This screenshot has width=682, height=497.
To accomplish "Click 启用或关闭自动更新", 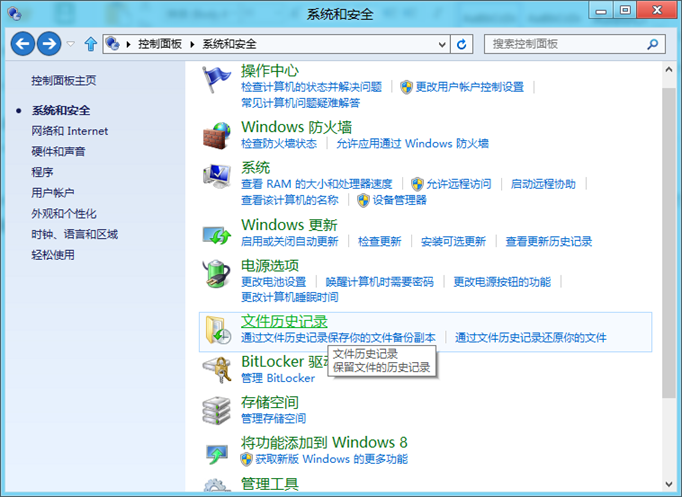I will point(290,241).
